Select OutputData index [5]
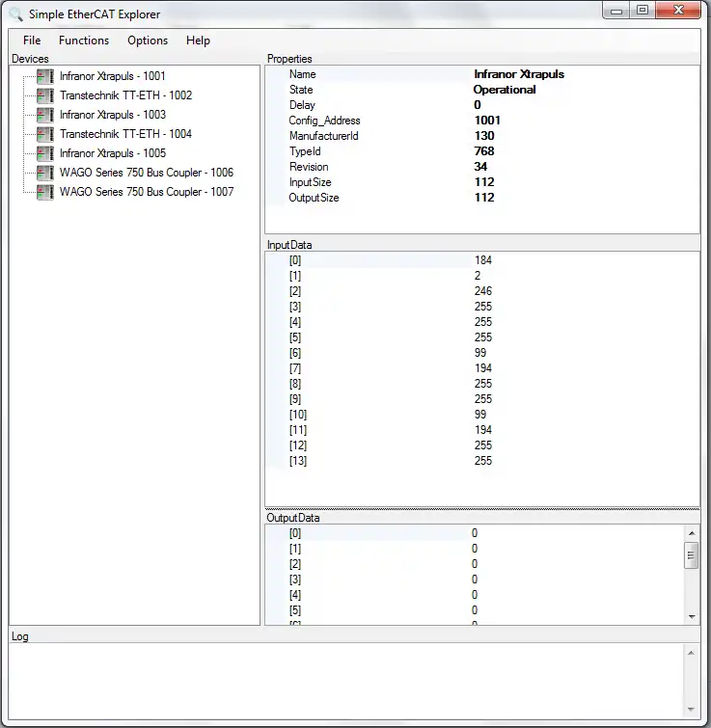 pyautogui.click(x=295, y=610)
